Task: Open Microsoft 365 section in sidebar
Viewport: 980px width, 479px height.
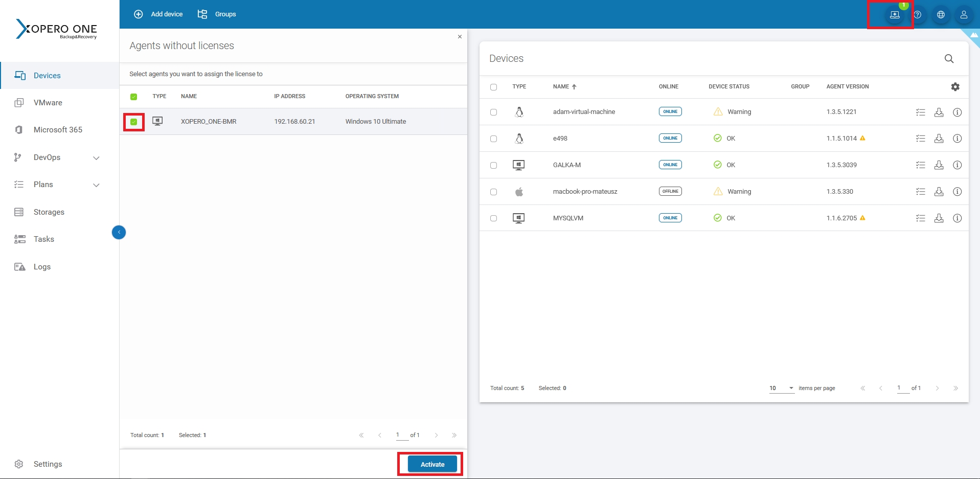Action: [x=58, y=130]
